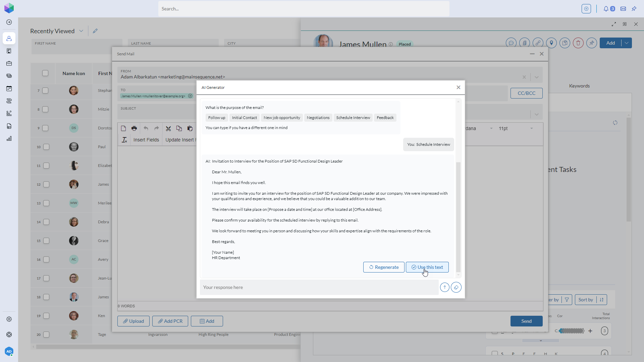This screenshot has height=362, width=644.
Task: Select checkbox for row 7
Action: (x=45, y=90)
